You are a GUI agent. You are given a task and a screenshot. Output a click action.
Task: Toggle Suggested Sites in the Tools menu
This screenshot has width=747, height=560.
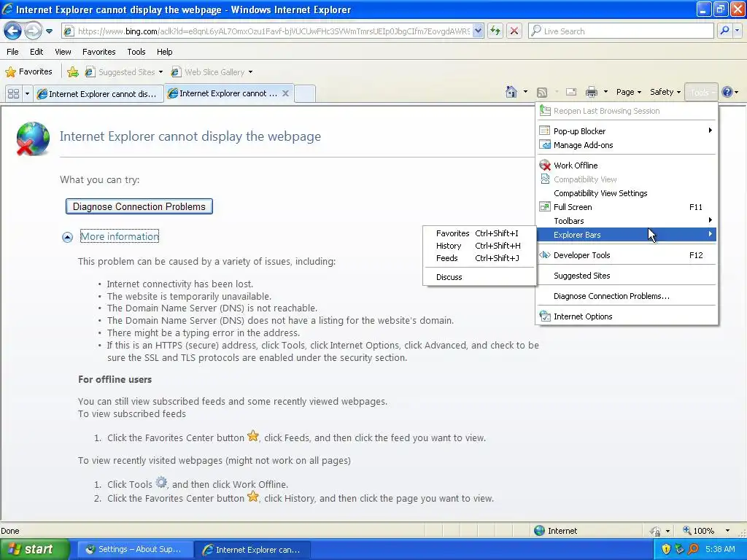click(x=627, y=275)
